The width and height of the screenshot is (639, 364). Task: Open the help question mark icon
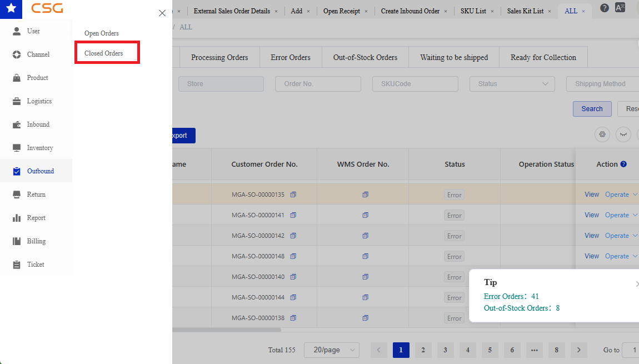(605, 8)
